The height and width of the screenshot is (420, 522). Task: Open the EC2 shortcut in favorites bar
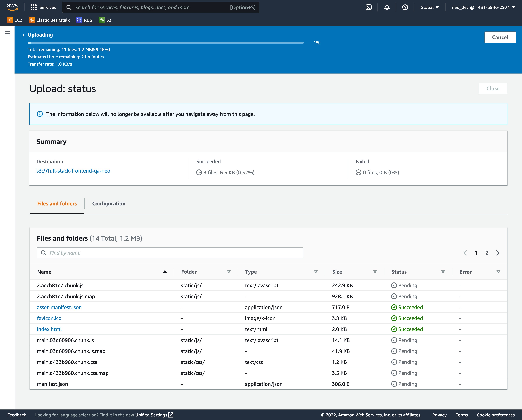[x=15, y=20]
